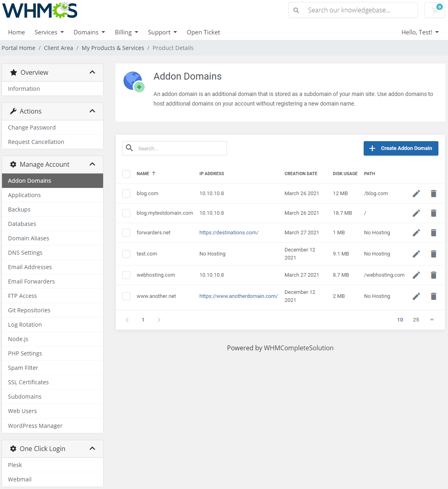
Task: Click Open Ticket in the navigation
Action: point(203,32)
